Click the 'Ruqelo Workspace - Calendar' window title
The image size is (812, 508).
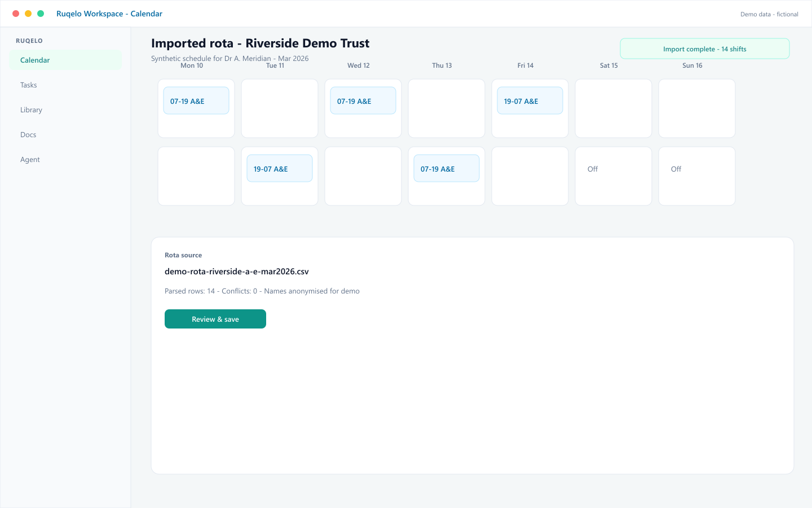109,14
